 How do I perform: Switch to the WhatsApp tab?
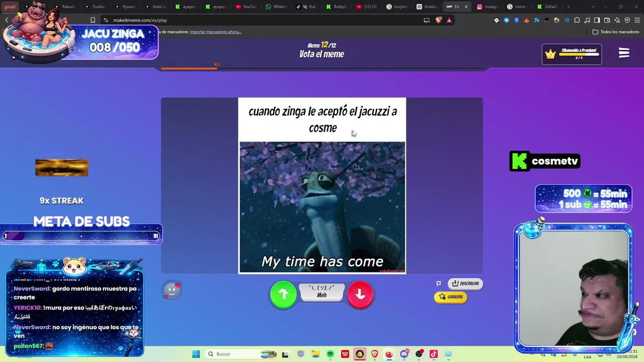click(276, 7)
